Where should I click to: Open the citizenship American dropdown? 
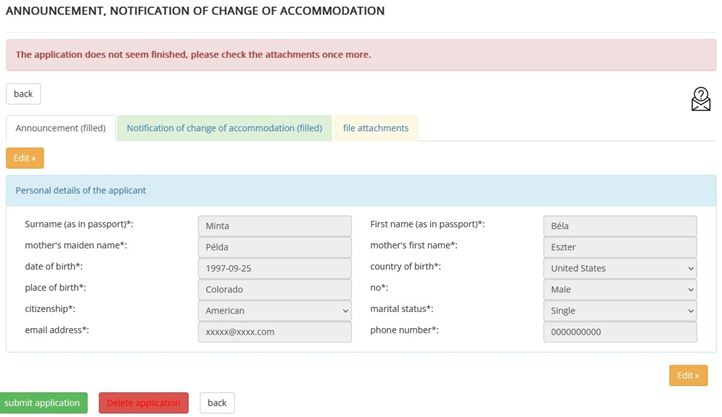[x=275, y=311]
